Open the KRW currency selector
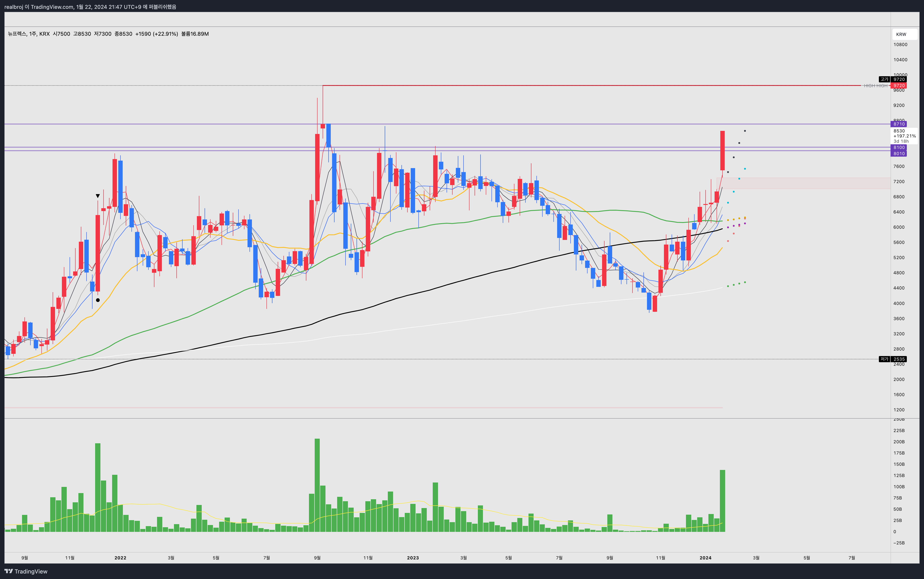 click(904, 34)
